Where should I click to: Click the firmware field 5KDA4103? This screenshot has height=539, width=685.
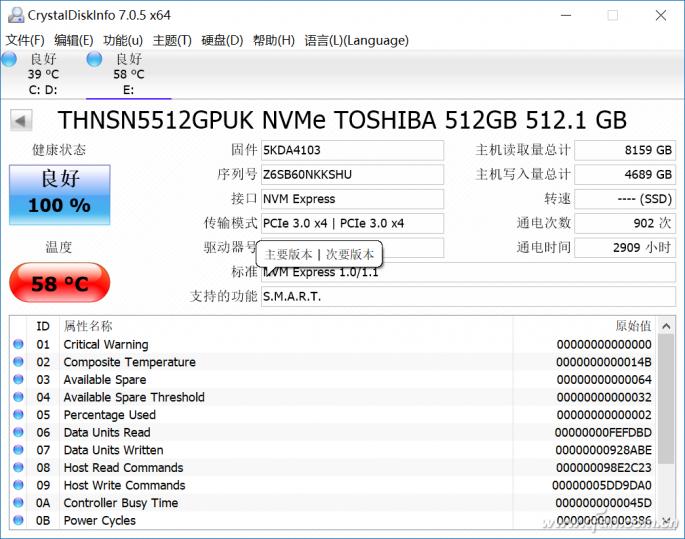(352, 150)
